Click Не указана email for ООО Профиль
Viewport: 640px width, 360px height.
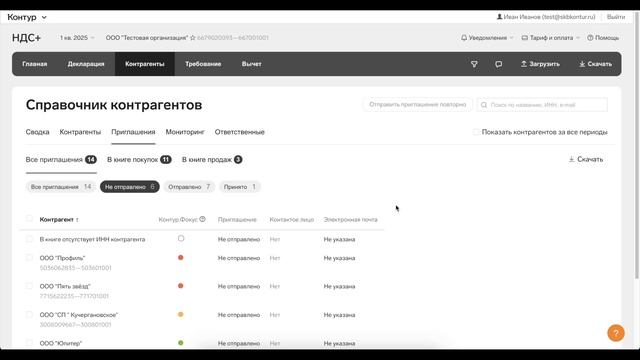click(339, 258)
